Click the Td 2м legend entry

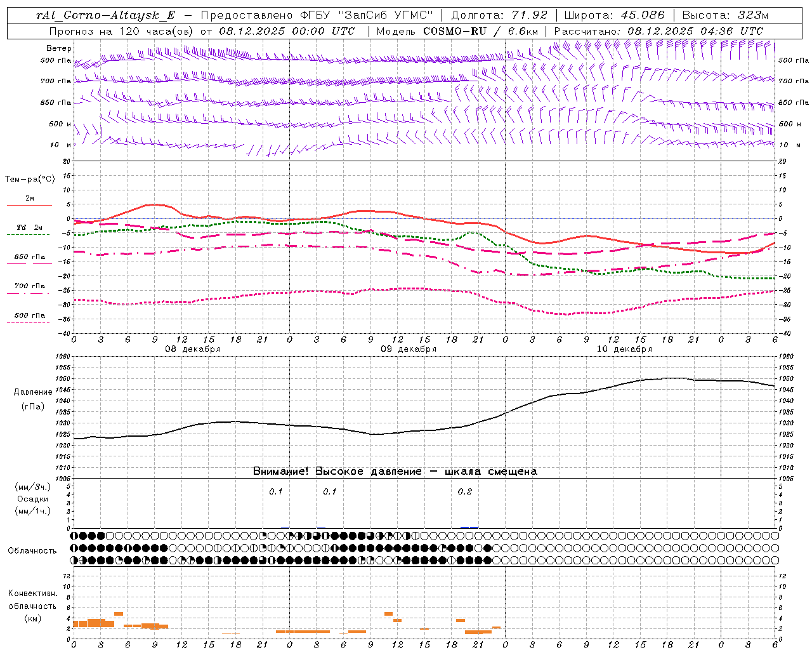click(x=29, y=230)
